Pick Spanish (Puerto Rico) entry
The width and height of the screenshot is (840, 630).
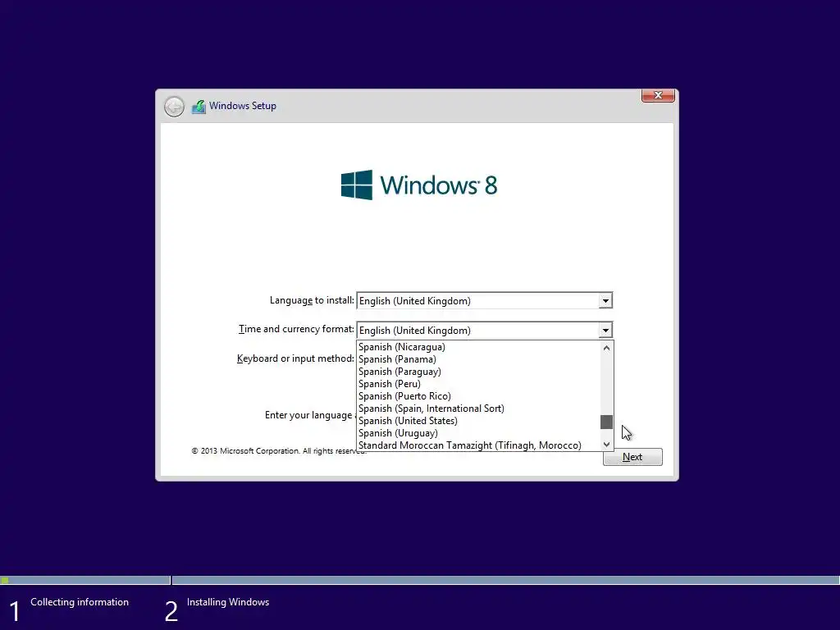478,396
